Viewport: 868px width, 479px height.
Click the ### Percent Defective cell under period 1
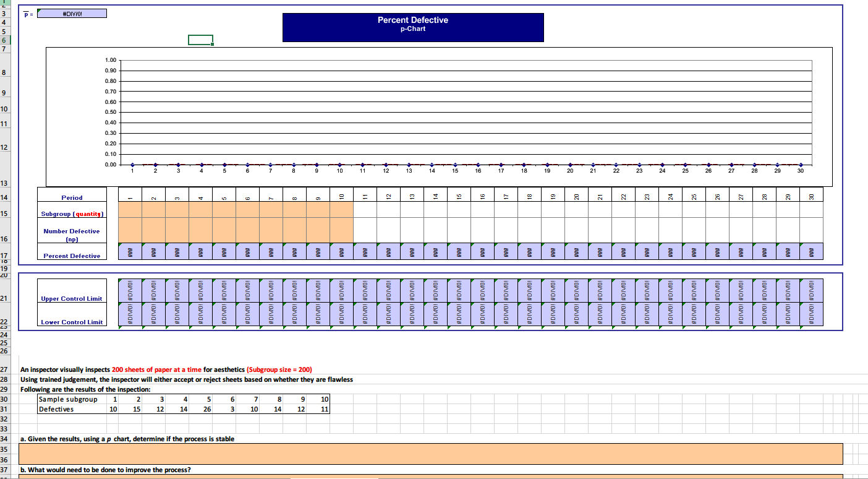coord(130,251)
